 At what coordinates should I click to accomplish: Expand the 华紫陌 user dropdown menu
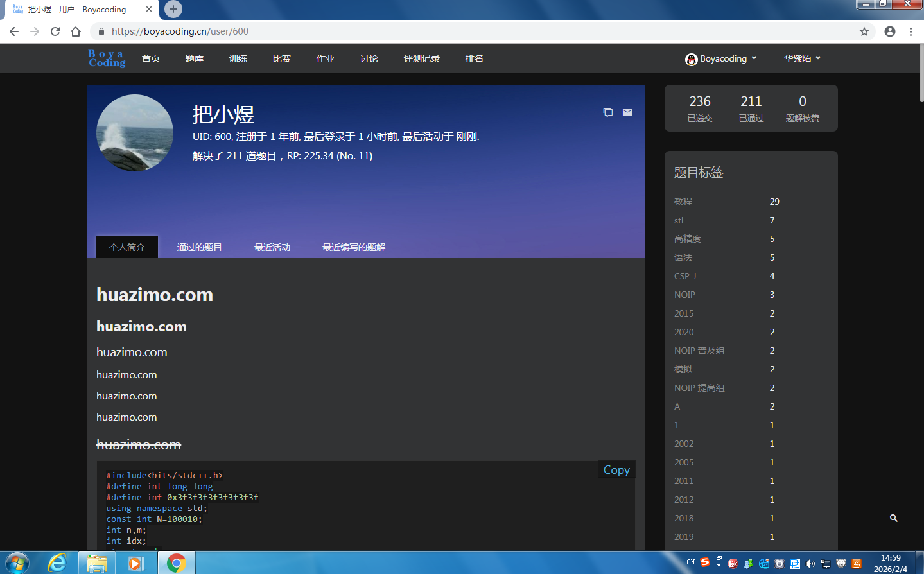(x=802, y=58)
